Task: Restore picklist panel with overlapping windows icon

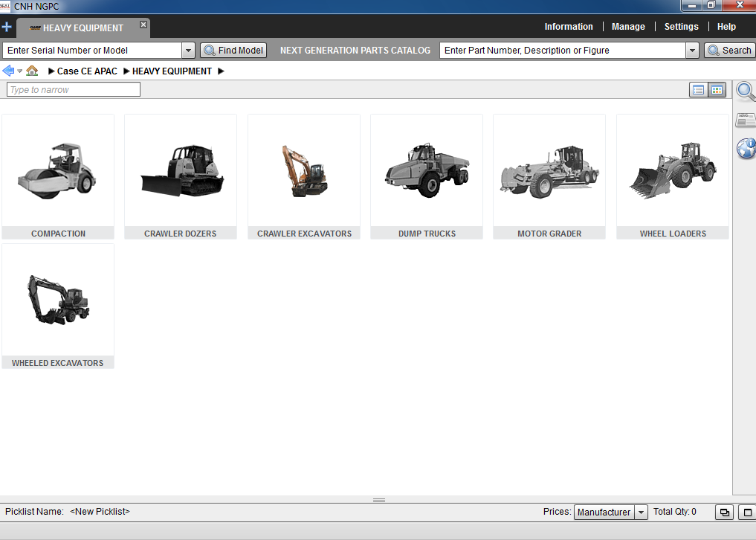Action: click(723, 512)
